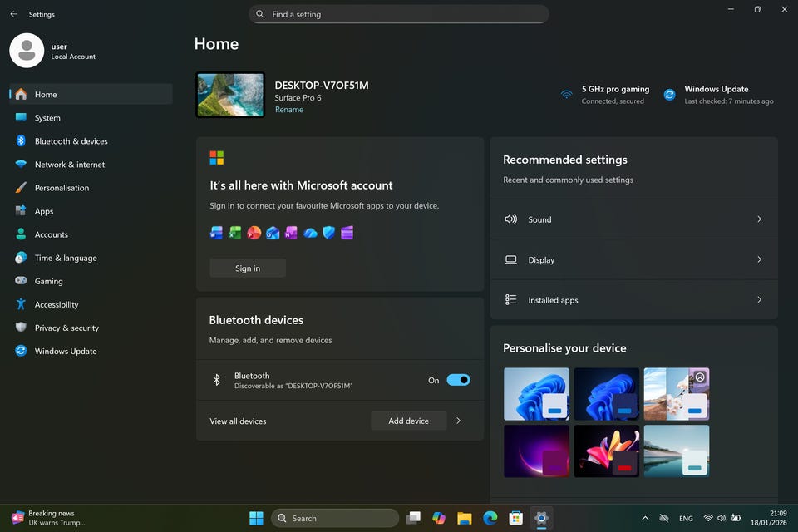Viewport: 798px width, 532px height.
Task: Turn off the Bluetooth toggle
Action: tap(458, 380)
